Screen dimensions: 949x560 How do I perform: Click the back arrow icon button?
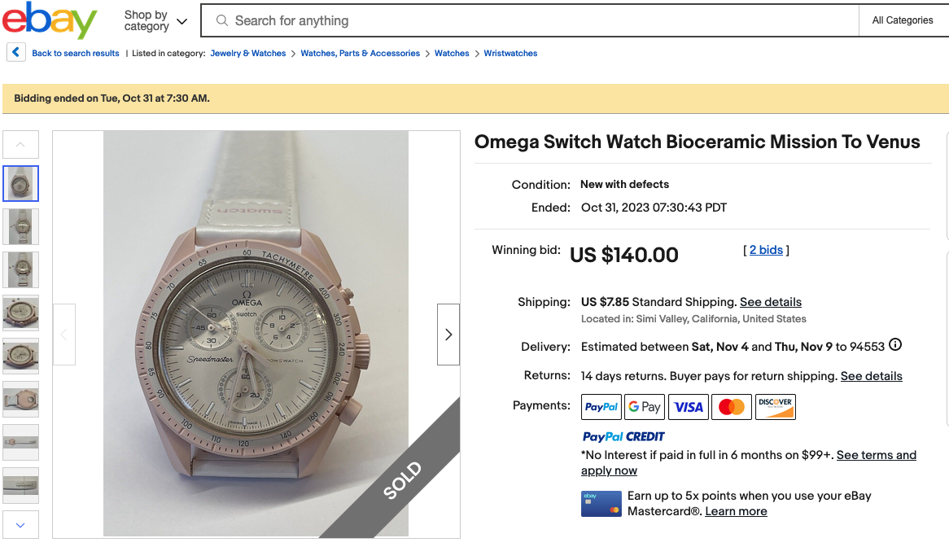(16, 53)
